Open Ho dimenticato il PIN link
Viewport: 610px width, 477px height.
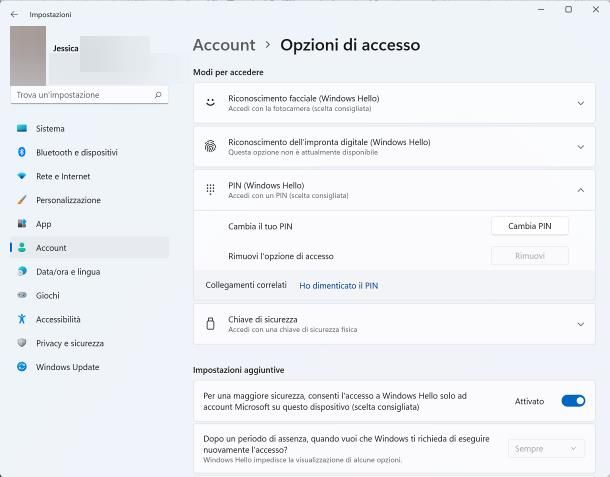338,285
